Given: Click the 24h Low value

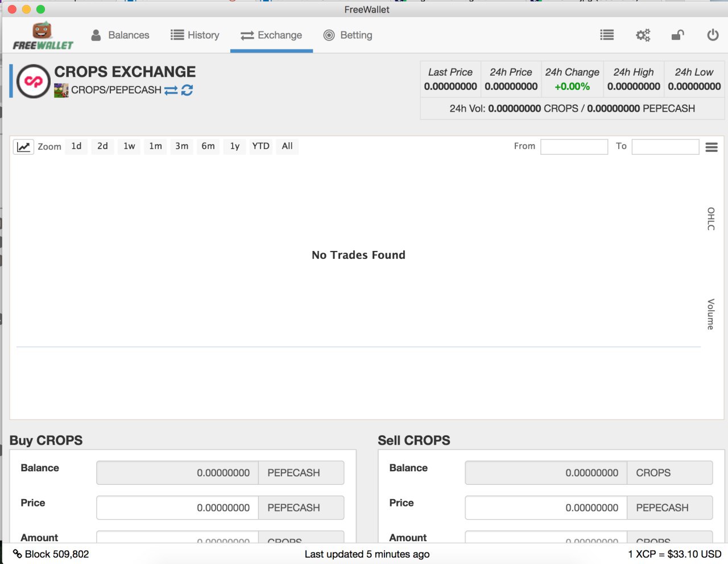Looking at the screenshot, I should point(694,87).
